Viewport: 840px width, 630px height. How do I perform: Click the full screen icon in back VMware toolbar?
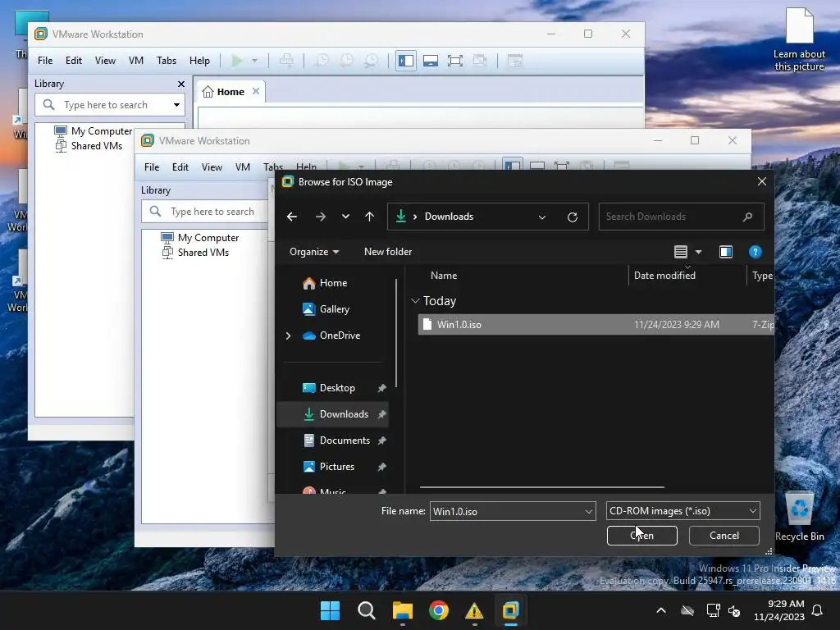point(454,61)
